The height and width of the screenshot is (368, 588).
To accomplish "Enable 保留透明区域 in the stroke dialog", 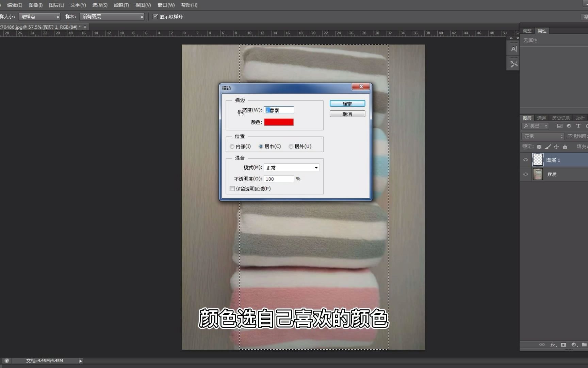I will 232,188.
